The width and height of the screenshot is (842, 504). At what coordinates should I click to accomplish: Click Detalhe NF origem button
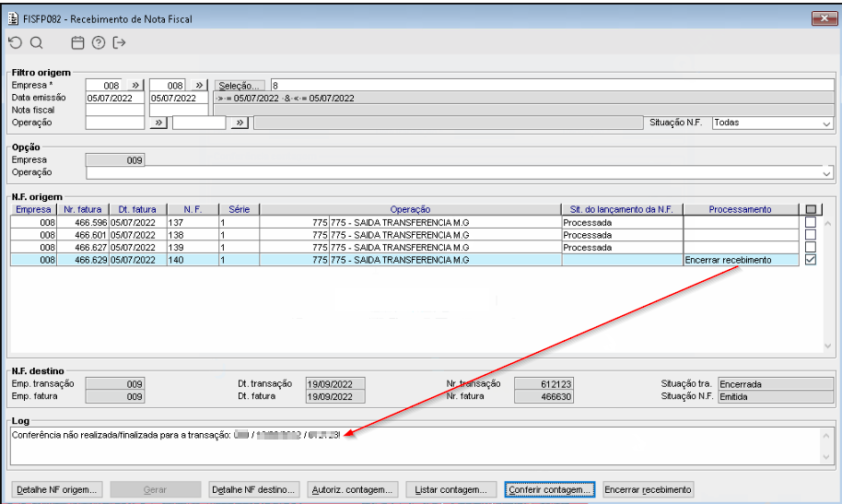click(x=56, y=489)
